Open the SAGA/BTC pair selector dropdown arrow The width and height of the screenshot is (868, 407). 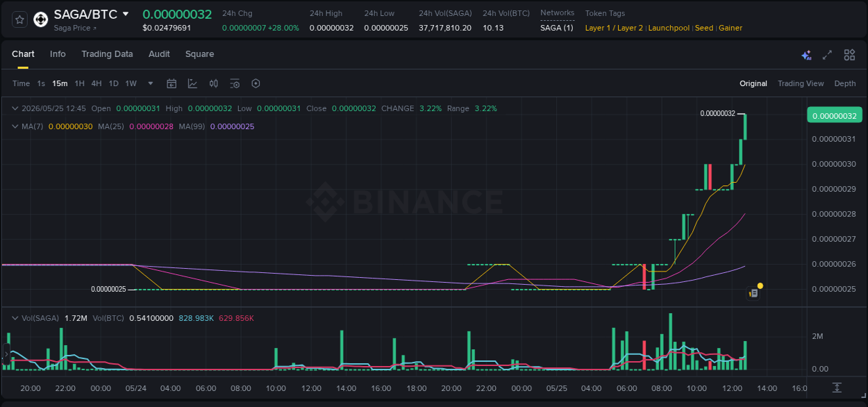pos(126,14)
